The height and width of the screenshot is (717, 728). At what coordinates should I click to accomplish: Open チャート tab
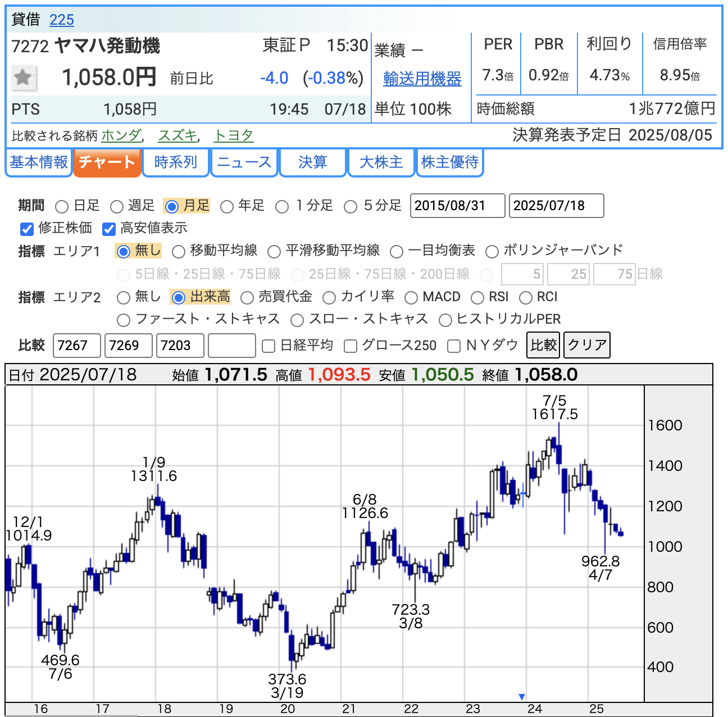pos(107,162)
